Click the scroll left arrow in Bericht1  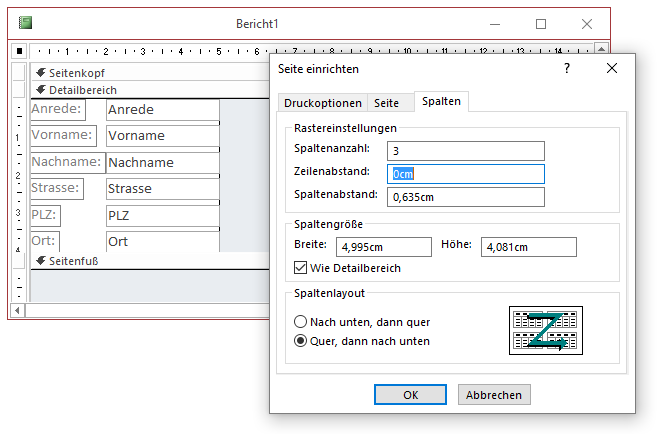17,310
